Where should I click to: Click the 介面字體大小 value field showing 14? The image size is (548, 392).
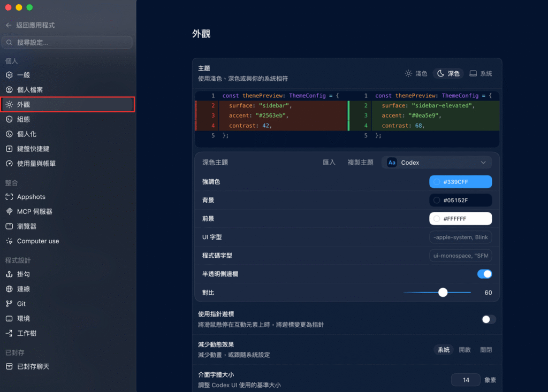click(x=466, y=380)
